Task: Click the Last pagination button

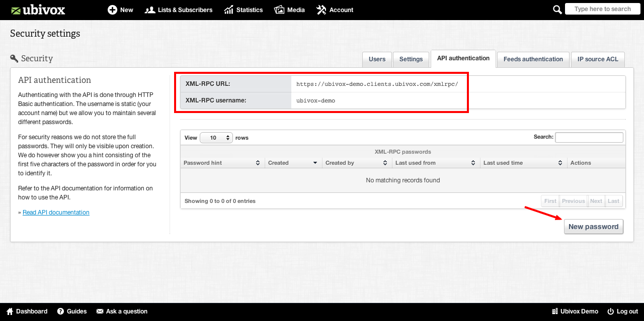Action: tap(614, 201)
